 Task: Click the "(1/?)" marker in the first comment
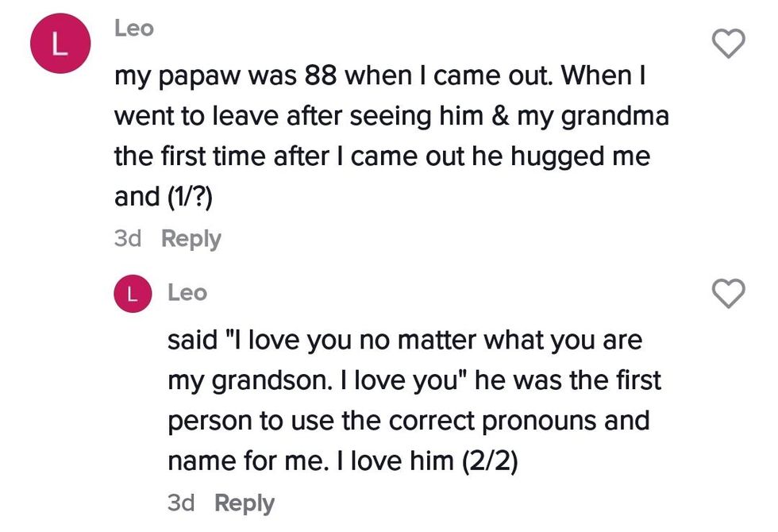(188, 197)
